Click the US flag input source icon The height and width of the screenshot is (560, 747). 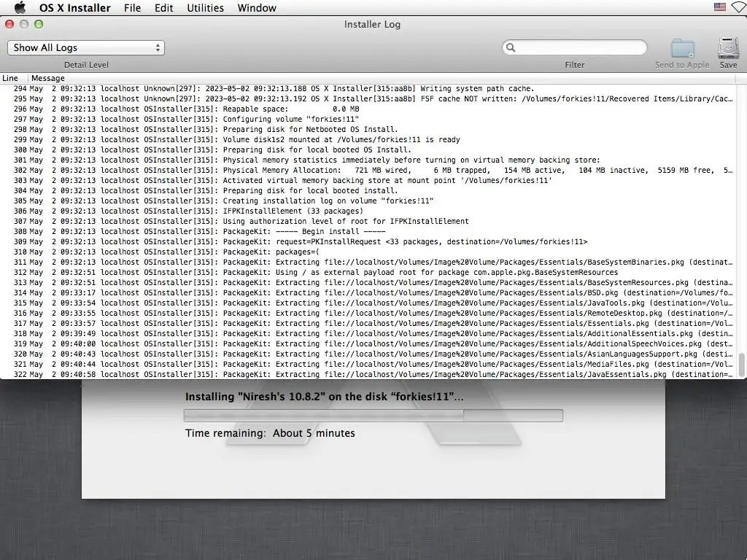point(720,7)
